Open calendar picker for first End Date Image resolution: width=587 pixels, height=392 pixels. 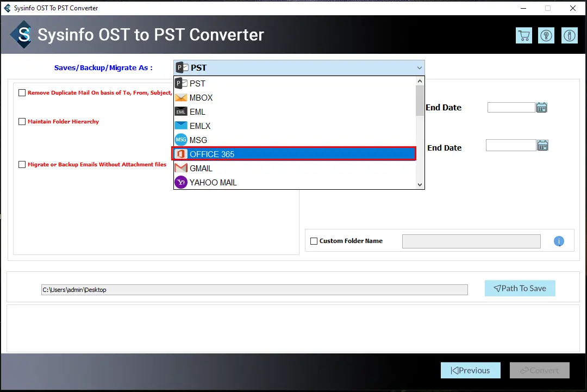click(542, 108)
